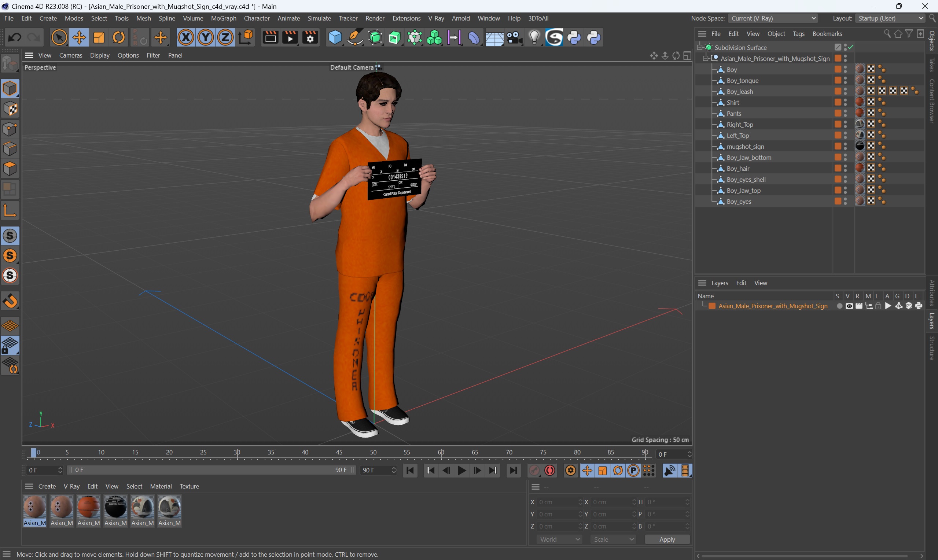Toggle visibility of mugshot_sign layer
This screenshot has height=560, width=938.
pos(846,145)
